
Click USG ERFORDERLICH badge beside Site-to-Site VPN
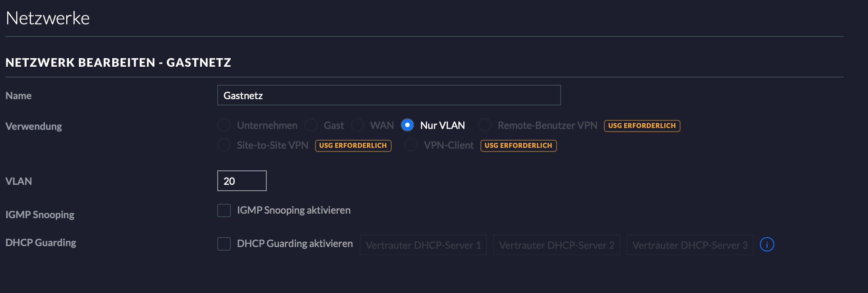pos(353,146)
